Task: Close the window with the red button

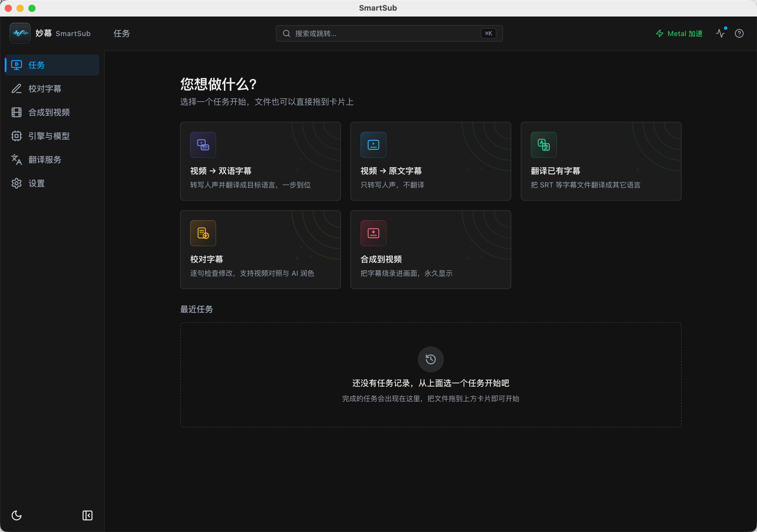Action: (x=9, y=8)
